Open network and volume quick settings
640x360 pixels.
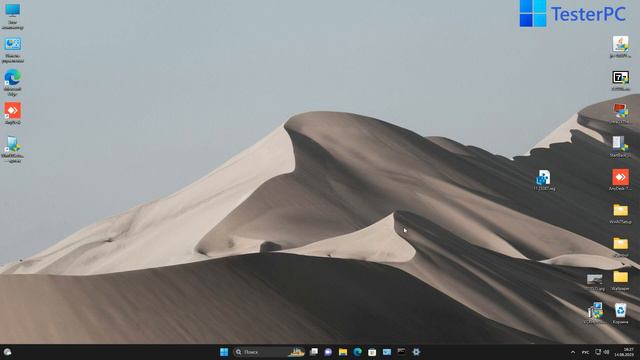(602, 352)
